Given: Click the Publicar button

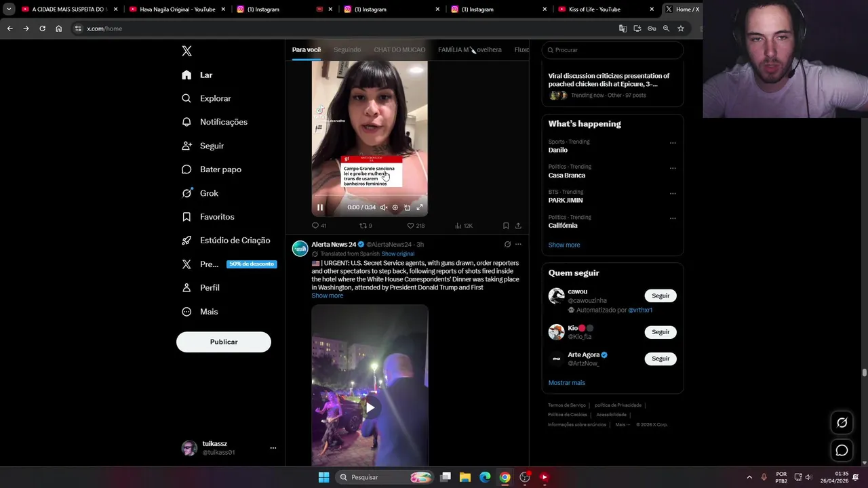Looking at the screenshot, I should (224, 342).
